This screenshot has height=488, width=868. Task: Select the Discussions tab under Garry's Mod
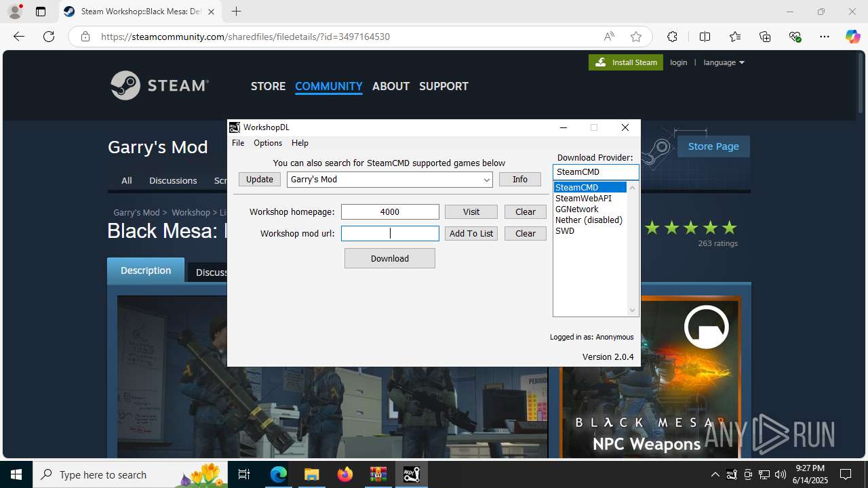173,180
